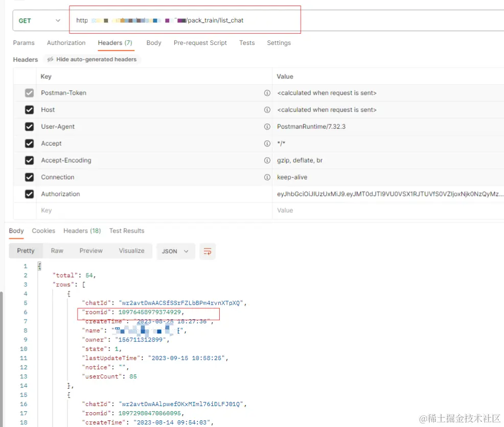Click info icon for User-Agent header
The height and width of the screenshot is (427, 504).
click(x=267, y=127)
